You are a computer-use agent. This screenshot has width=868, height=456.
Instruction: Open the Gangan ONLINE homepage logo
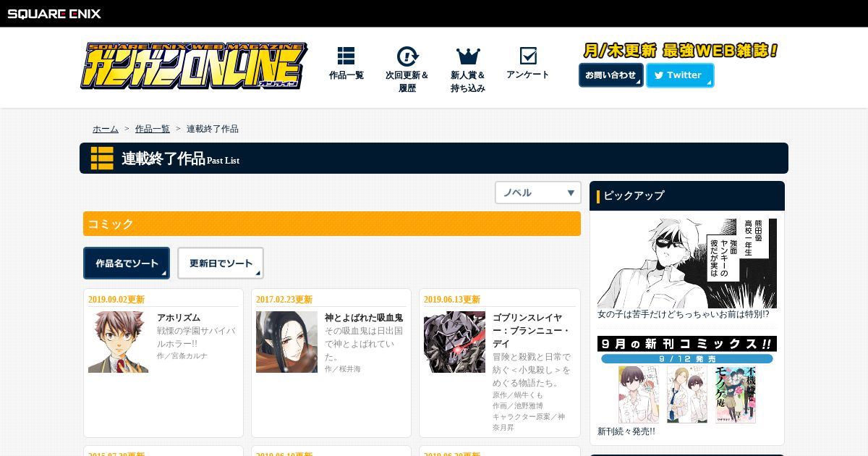pos(193,66)
